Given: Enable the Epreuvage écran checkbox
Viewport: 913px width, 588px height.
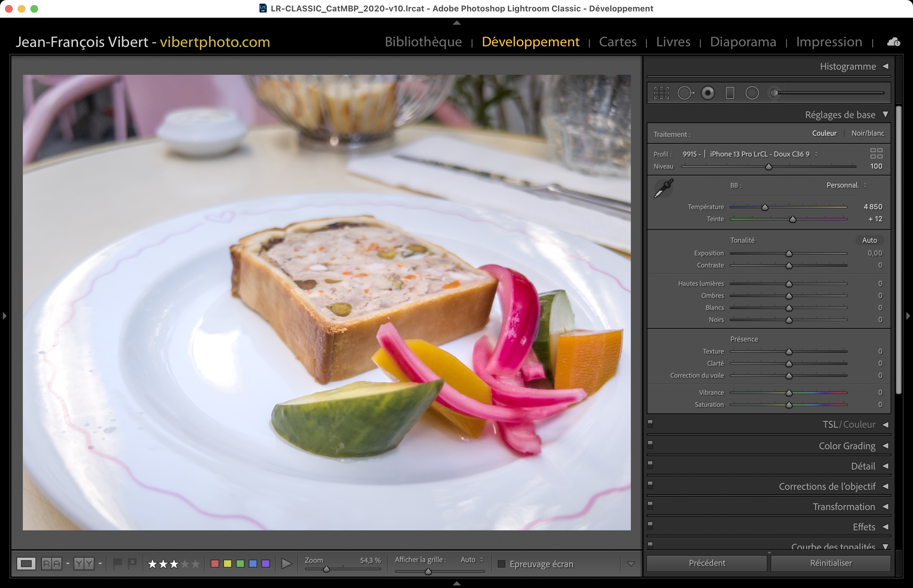Looking at the screenshot, I should tap(502, 564).
